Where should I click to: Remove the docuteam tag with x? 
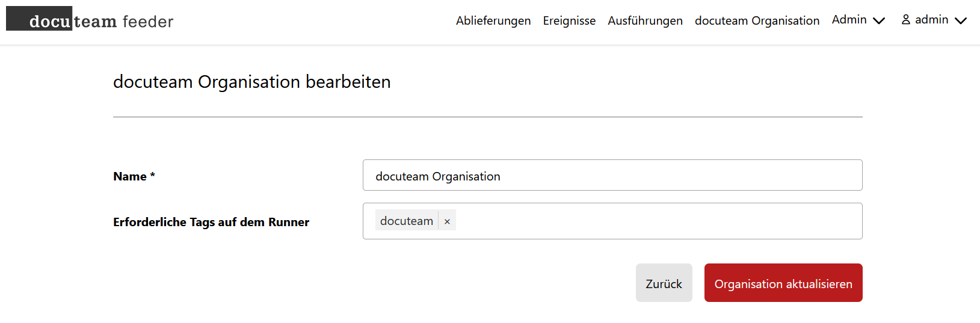coord(447,221)
